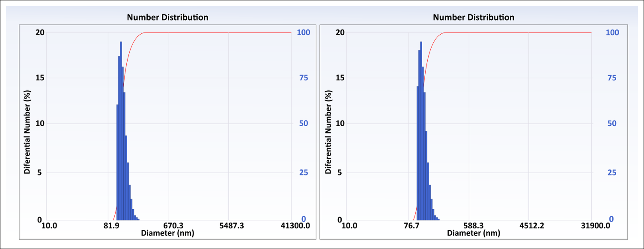Image resolution: width=644 pixels, height=249 pixels.
Task: Select the 588.3 x-axis tick value
Action: coord(474,226)
